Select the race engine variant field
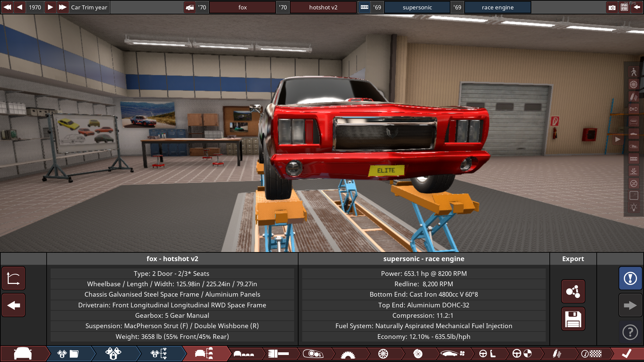 tap(498, 7)
